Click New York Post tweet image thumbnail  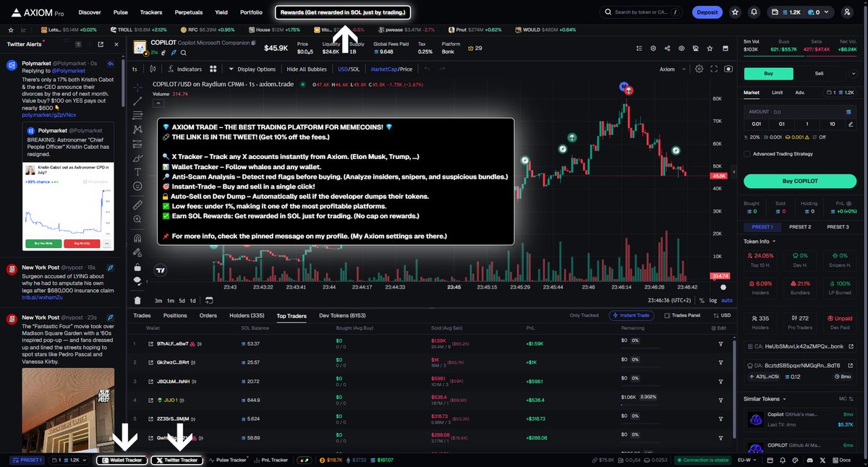(68, 410)
